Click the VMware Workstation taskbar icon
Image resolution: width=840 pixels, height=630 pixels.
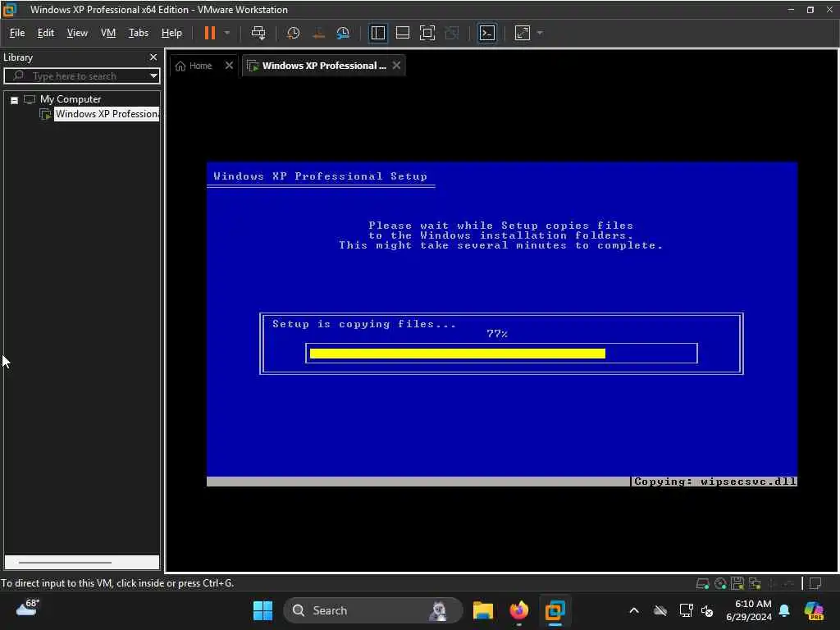tap(555, 610)
